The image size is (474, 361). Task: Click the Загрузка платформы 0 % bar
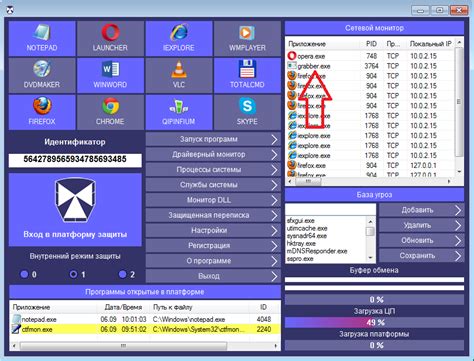pos(374,345)
